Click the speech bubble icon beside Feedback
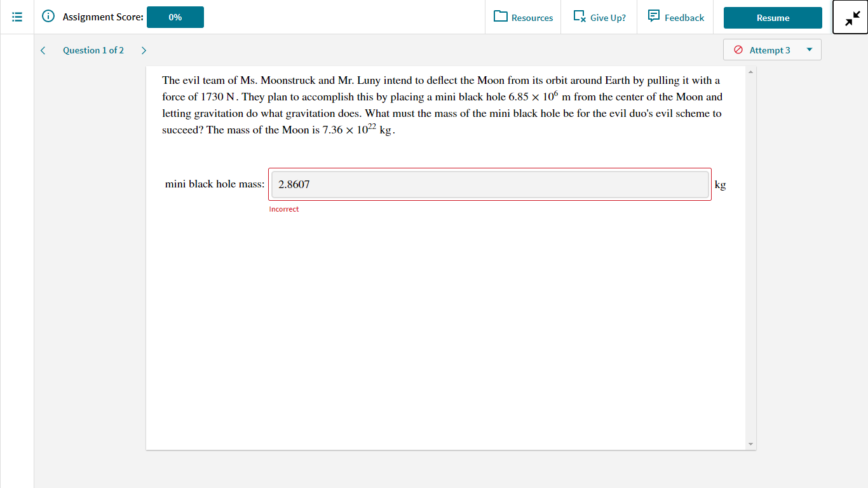This screenshot has height=488, width=868. (654, 17)
